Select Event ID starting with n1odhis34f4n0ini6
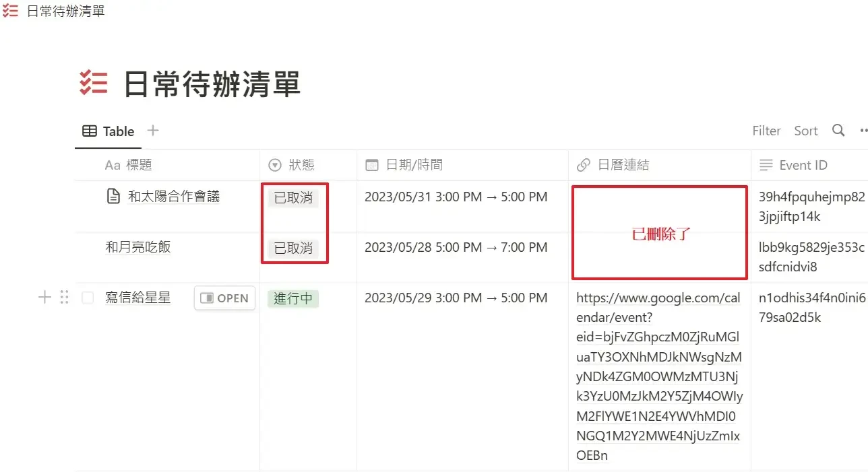Viewport: 868px width, 472px height. pyautogui.click(x=811, y=308)
